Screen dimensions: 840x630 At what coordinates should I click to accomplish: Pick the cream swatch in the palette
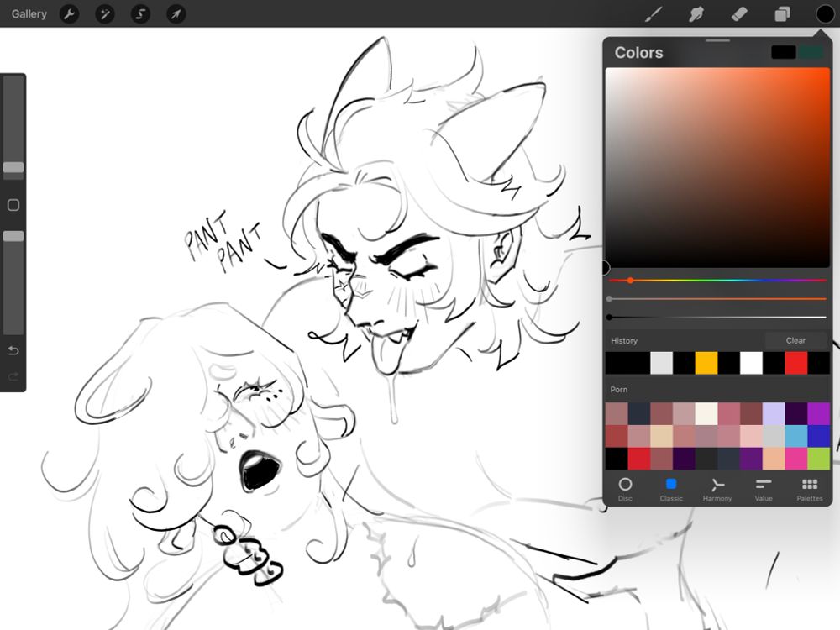pos(706,413)
